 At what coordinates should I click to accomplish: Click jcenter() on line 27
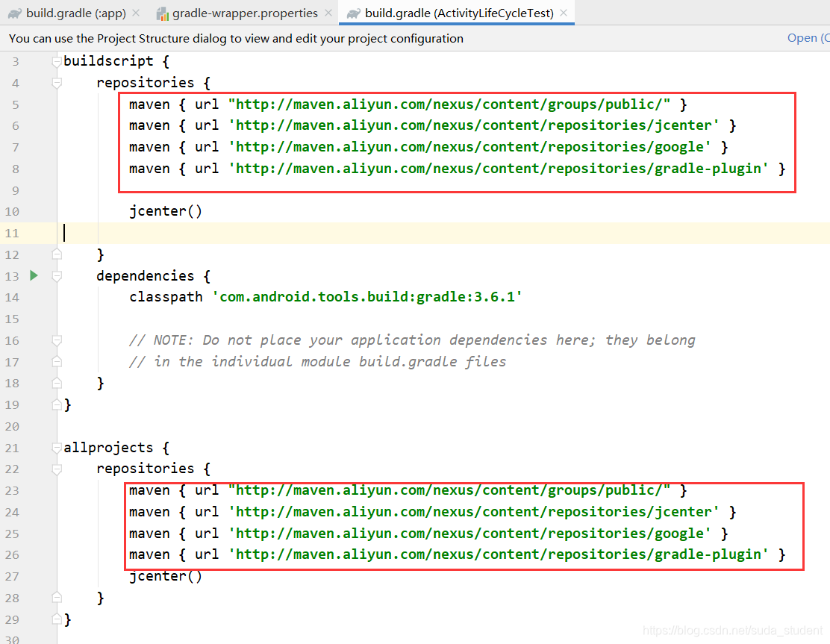[x=166, y=576]
